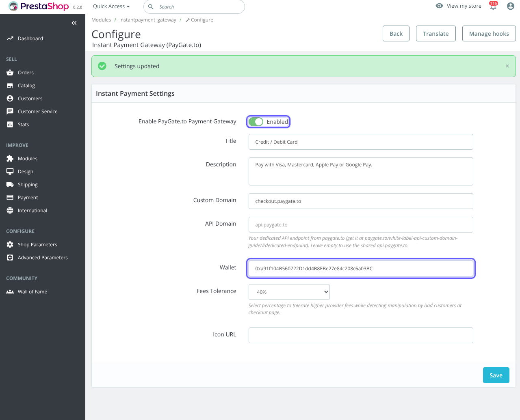Expand the Quick Access menu

tap(111, 6)
